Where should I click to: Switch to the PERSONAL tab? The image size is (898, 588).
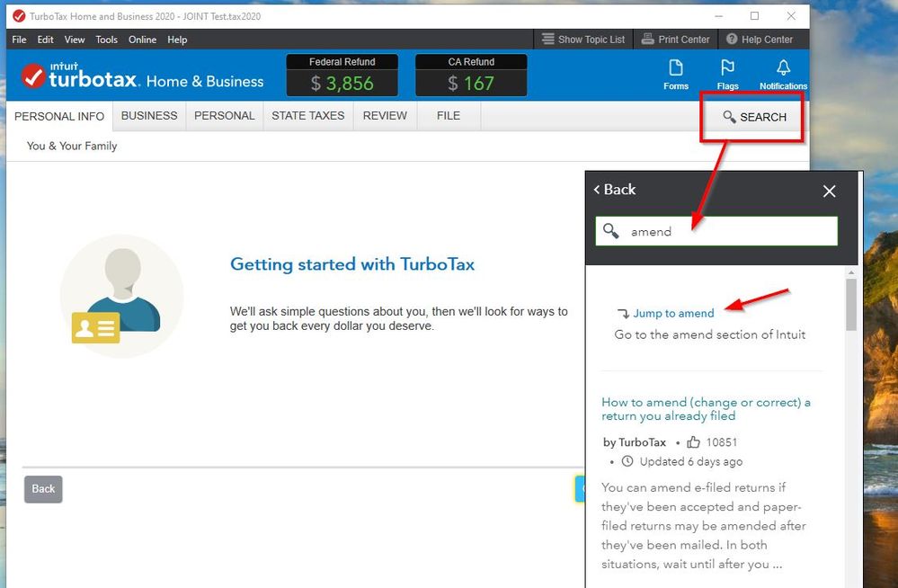[225, 116]
